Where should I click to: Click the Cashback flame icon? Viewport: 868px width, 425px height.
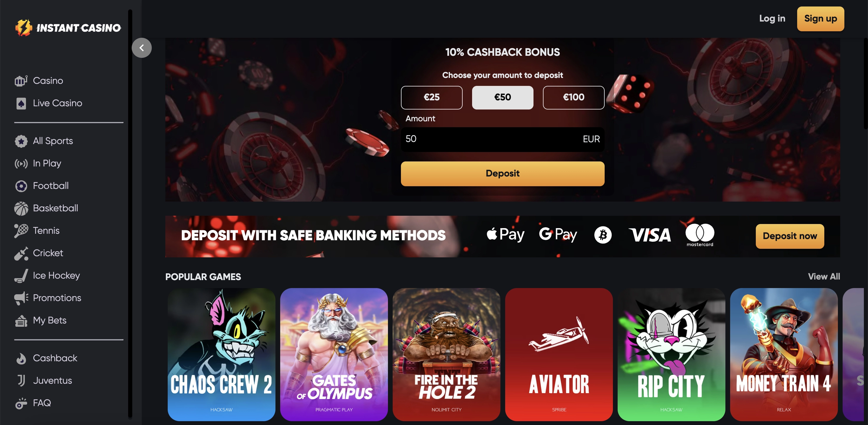click(x=21, y=358)
